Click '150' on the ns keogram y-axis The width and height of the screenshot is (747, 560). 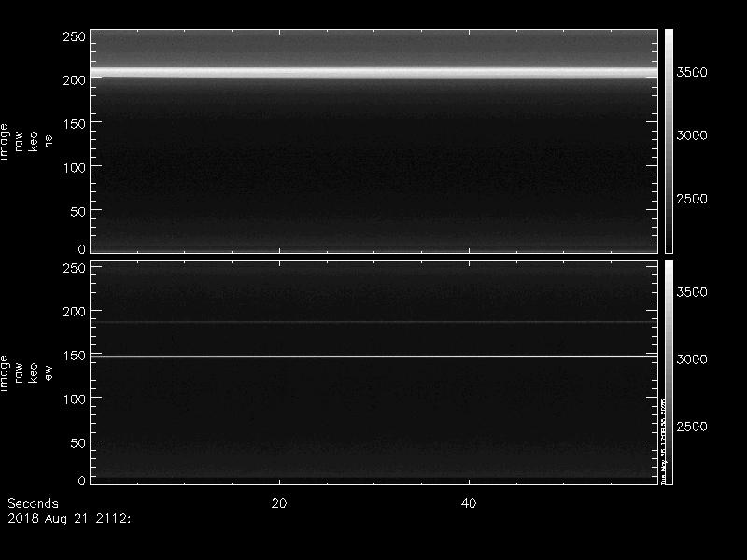[x=75, y=124]
